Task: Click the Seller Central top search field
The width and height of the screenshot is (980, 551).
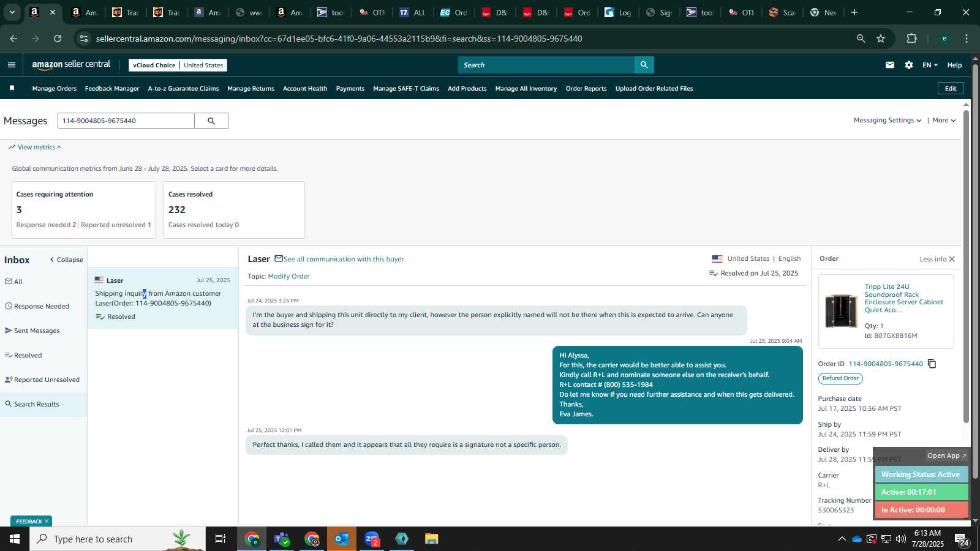Action: 546,65
